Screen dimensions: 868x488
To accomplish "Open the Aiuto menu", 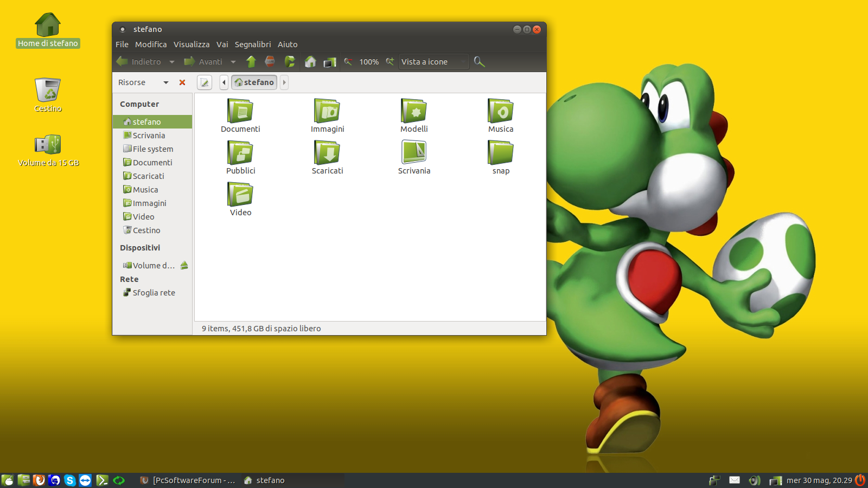I will pos(288,44).
